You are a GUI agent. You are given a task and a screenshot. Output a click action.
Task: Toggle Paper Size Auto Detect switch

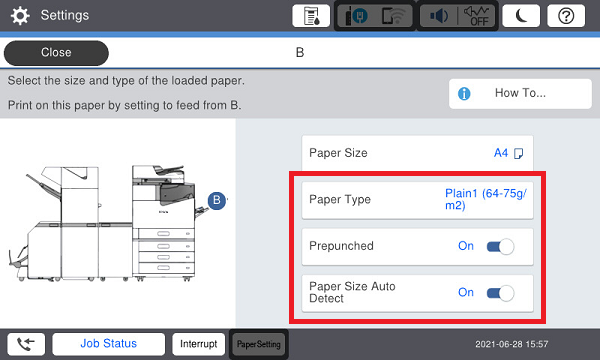pyautogui.click(x=500, y=293)
